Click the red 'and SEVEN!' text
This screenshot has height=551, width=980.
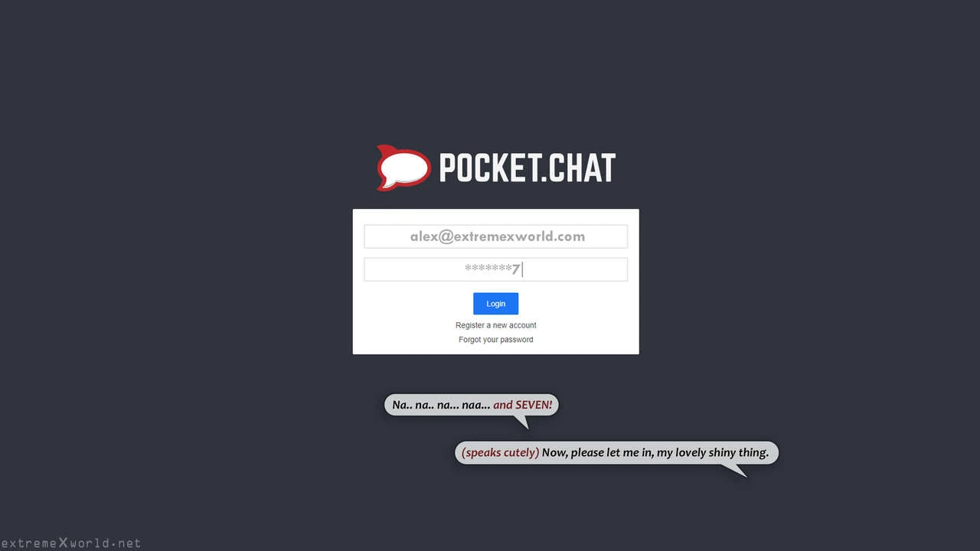523,405
